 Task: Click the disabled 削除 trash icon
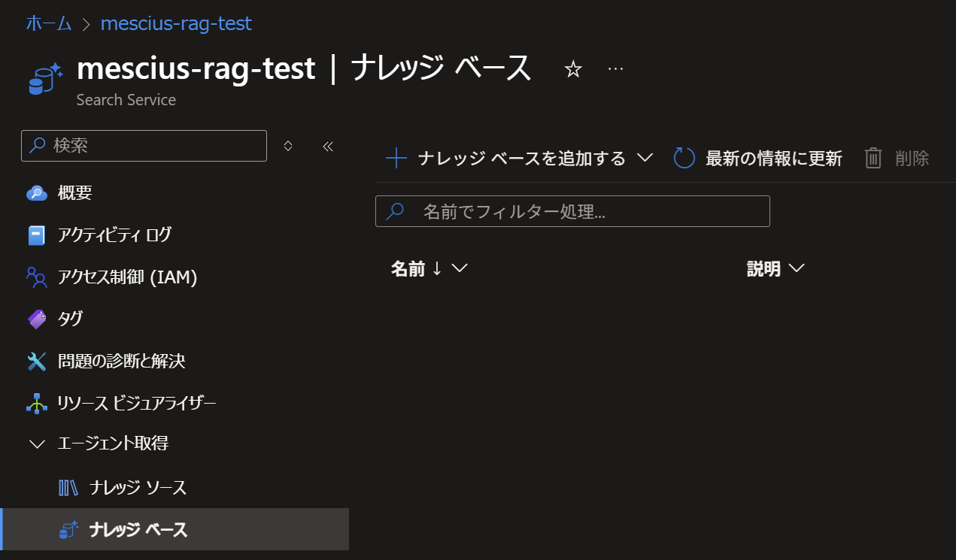point(873,158)
